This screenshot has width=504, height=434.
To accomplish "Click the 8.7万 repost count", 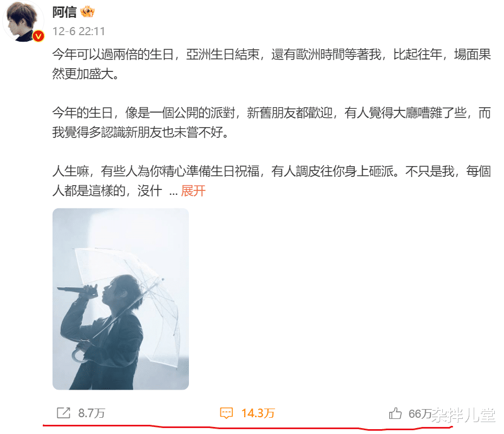I will pos(91,413).
